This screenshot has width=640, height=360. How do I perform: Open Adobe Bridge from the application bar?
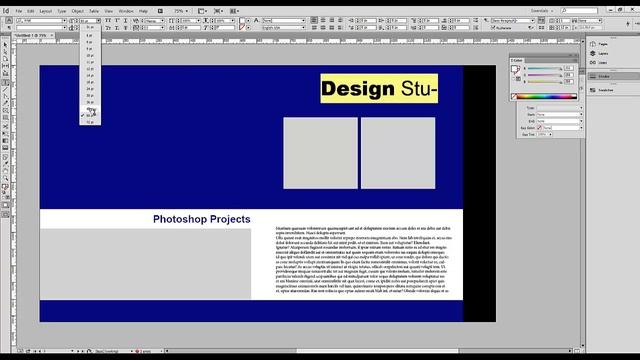[x=160, y=11]
